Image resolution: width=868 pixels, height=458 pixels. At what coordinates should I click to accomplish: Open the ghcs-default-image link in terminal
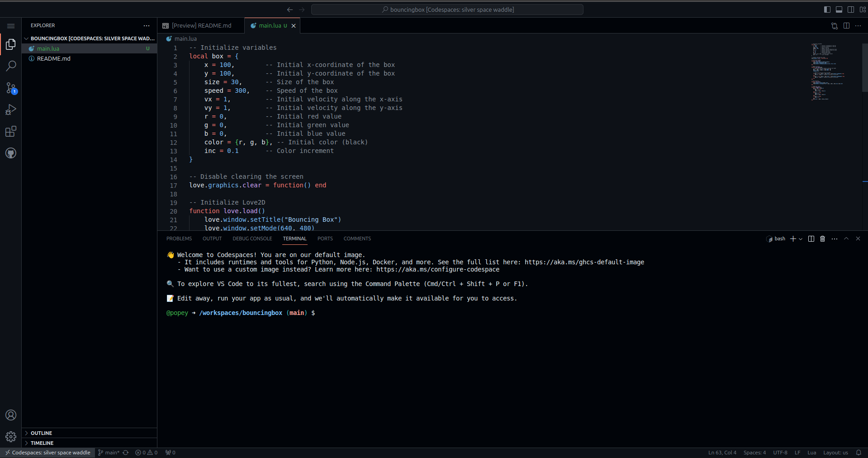pyautogui.click(x=584, y=262)
